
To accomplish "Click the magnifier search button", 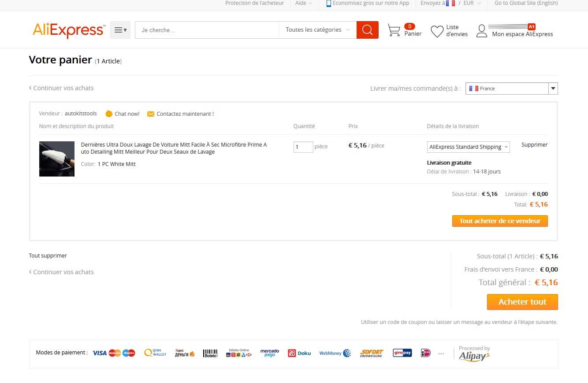I will tap(367, 30).
